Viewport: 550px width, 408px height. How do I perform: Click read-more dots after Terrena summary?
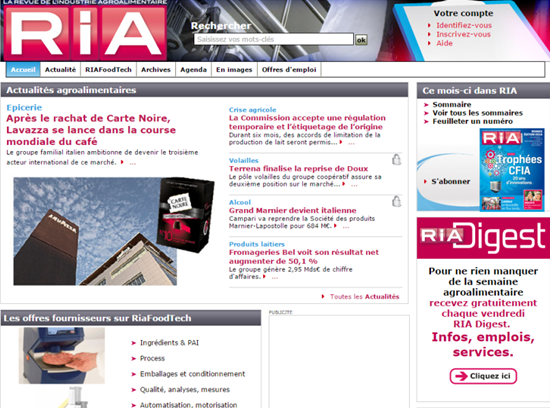pyautogui.click(x=354, y=185)
